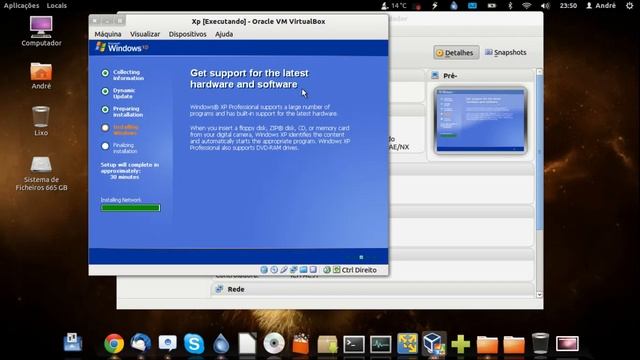This screenshot has height=360, width=640.
Task: Launch Terminal from the dock
Action: 354,344
